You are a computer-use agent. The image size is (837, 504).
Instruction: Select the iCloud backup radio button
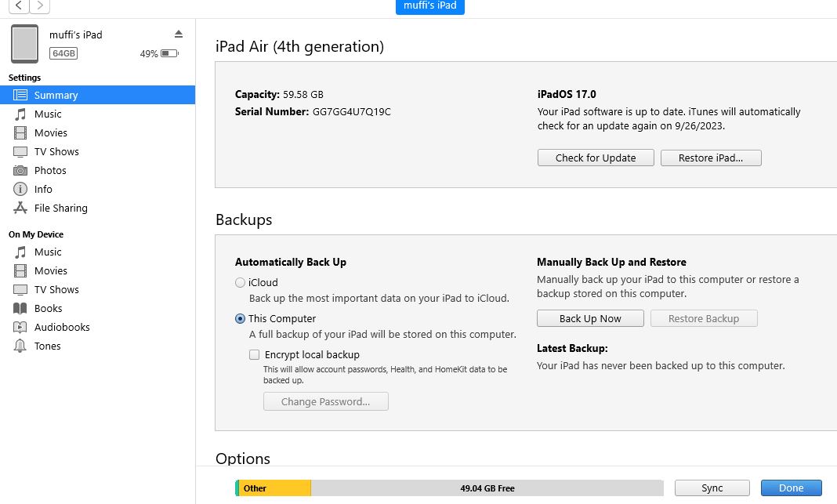pos(241,282)
